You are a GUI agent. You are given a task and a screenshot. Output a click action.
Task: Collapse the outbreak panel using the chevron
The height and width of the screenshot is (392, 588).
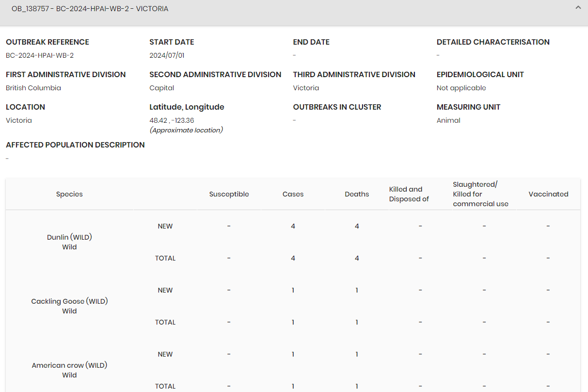coord(578,8)
